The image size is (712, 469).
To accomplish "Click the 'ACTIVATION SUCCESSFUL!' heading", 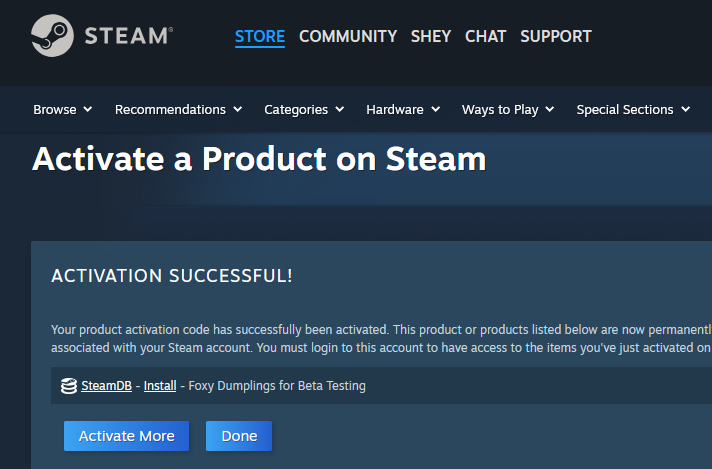I will 172,276.
